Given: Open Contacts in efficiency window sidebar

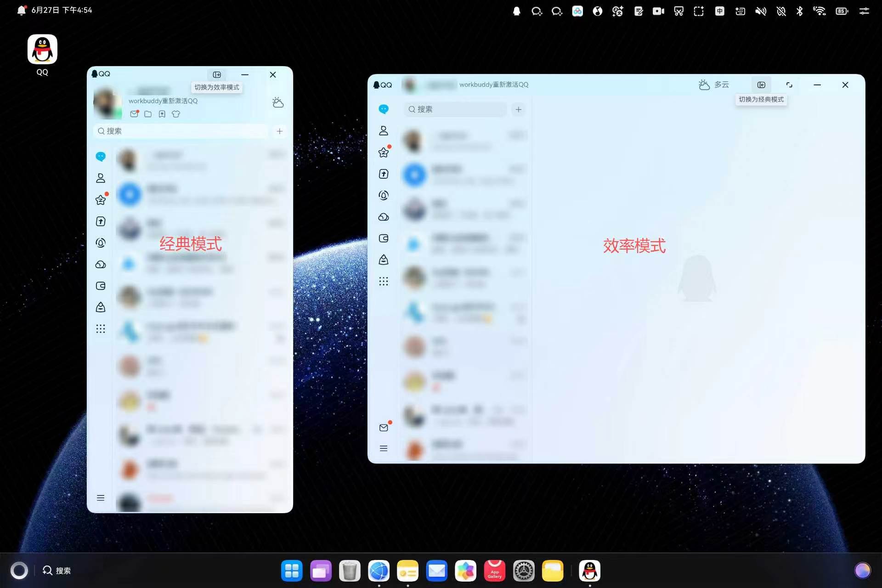Looking at the screenshot, I should pyautogui.click(x=384, y=130).
